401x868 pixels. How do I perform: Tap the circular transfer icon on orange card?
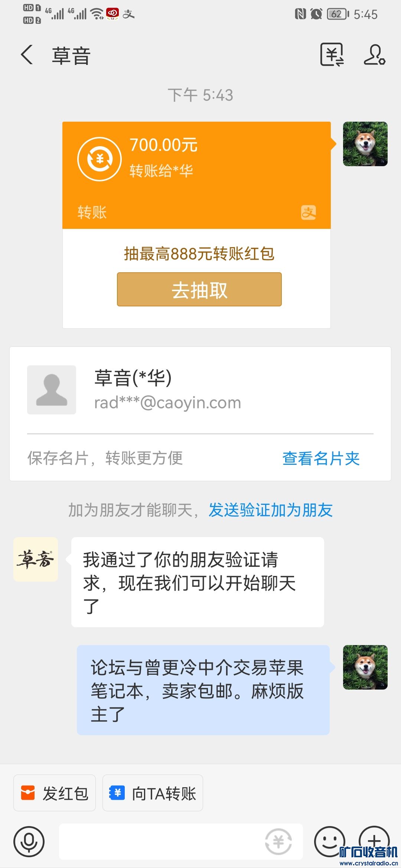pos(100,159)
